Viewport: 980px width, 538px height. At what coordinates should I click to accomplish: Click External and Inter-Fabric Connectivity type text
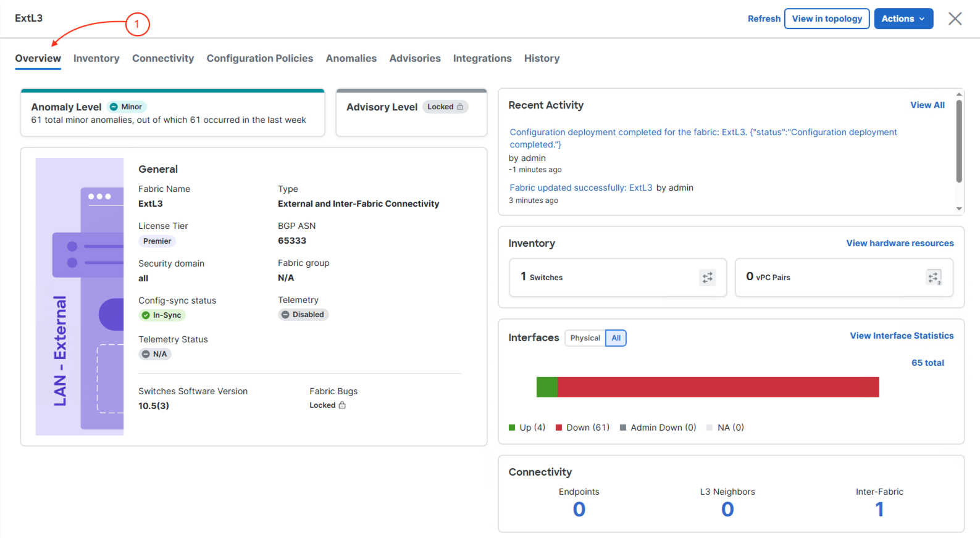point(359,204)
